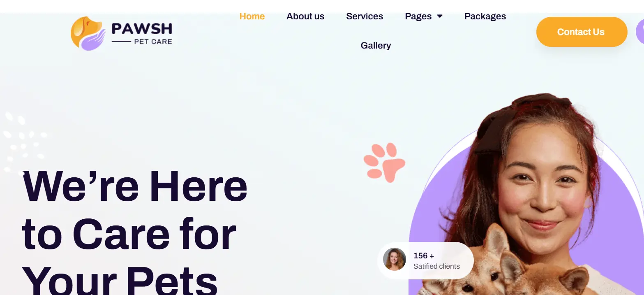This screenshot has width=644, height=295.
Task: Click the Contact Us button
Action: point(582,32)
